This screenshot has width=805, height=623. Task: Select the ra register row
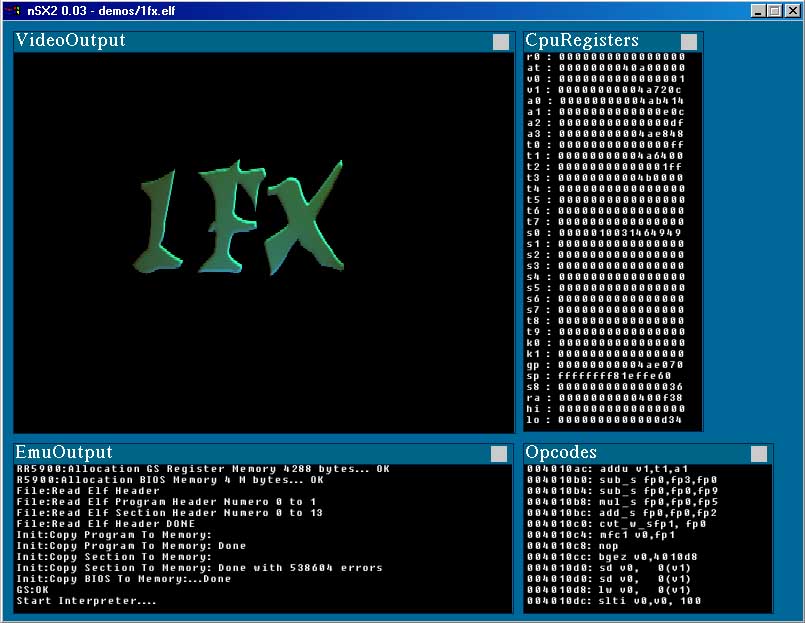pyautogui.click(x=605, y=397)
